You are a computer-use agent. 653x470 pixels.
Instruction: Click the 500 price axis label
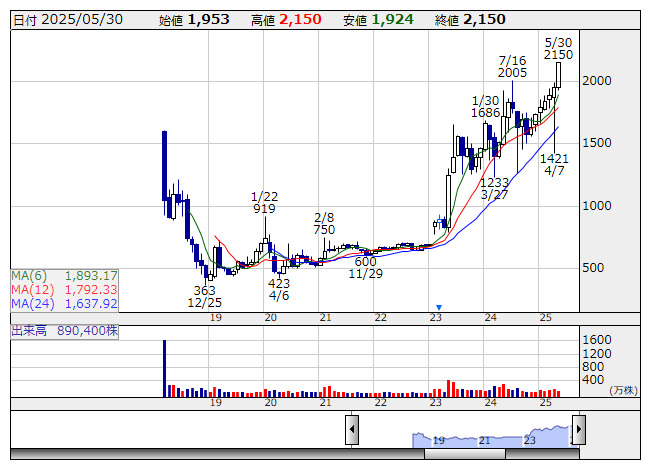593,268
